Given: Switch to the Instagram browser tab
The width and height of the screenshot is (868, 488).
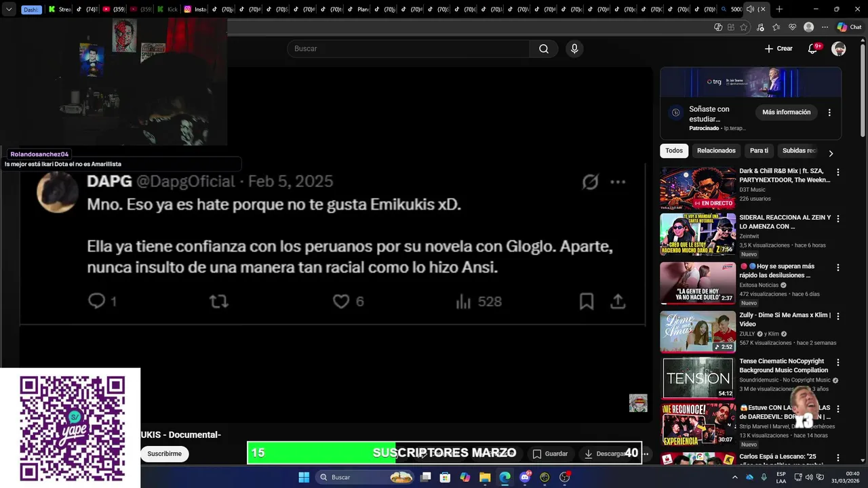Looking at the screenshot, I should (195, 9).
